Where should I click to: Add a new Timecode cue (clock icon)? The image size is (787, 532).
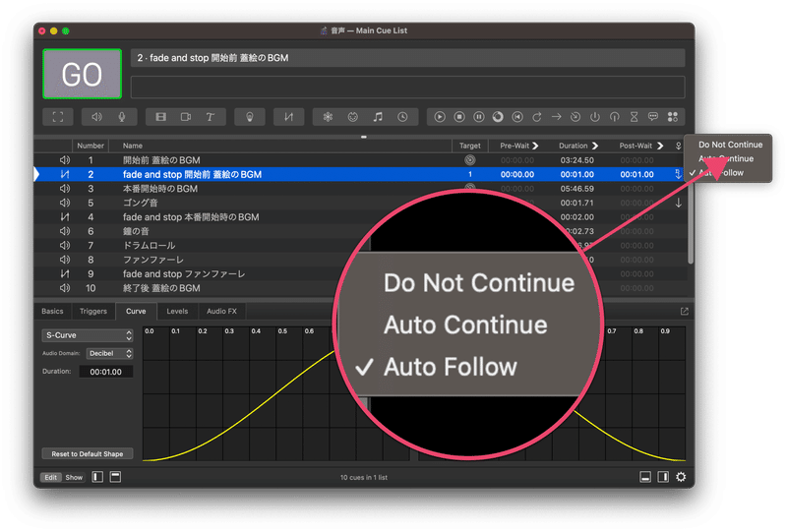pos(402,117)
